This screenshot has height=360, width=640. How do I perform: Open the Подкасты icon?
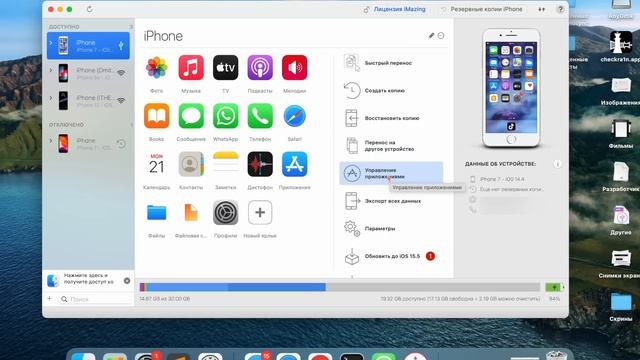point(260,68)
